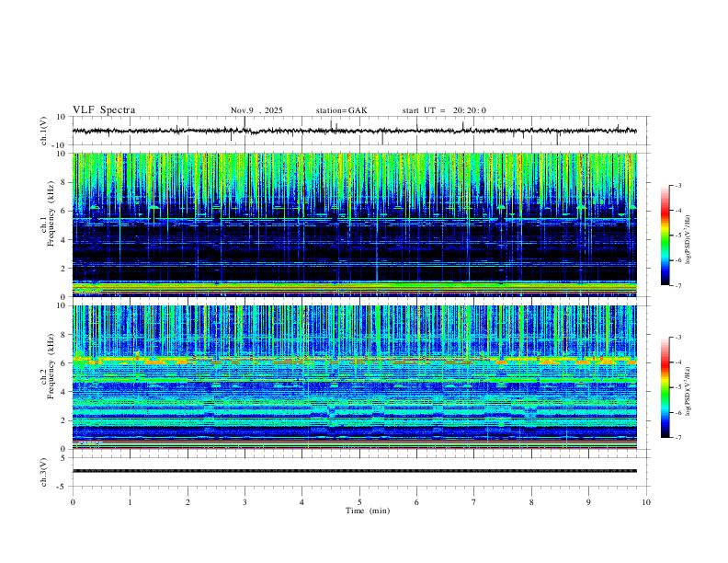Click the colorbar beside the ch.2 spectrogram

[665, 387]
